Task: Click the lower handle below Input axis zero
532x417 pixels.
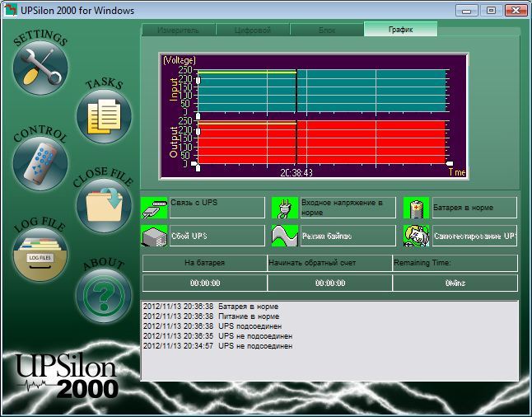Action: (x=198, y=116)
